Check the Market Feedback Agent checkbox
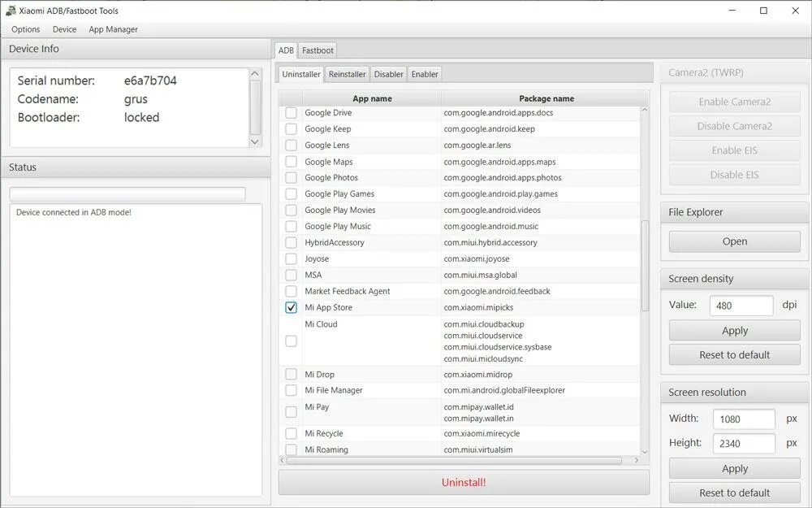 (x=291, y=291)
